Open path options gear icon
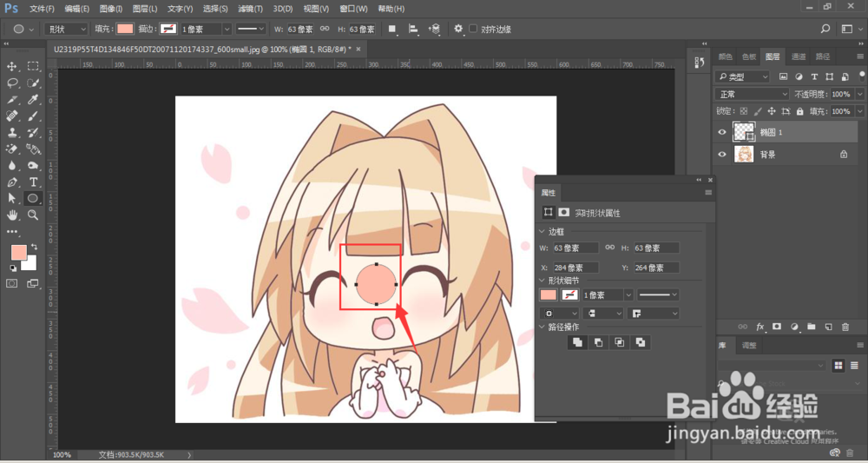Image resolution: width=868 pixels, height=463 pixels. [458, 29]
